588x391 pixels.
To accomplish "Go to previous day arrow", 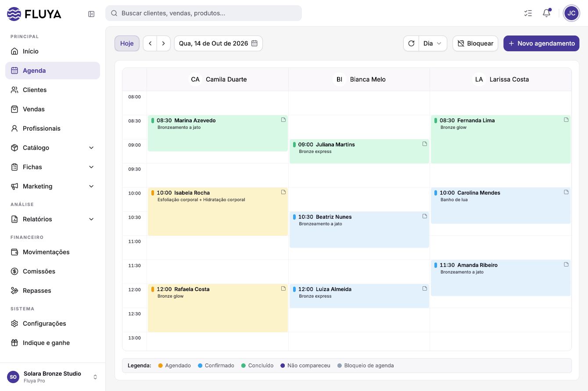I will 150,43.
